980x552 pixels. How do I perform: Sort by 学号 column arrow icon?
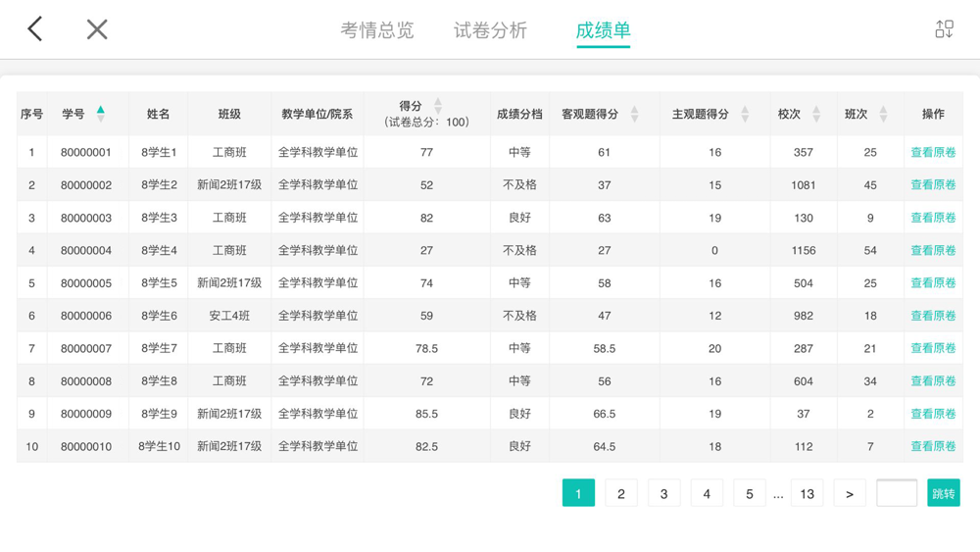[x=100, y=114]
